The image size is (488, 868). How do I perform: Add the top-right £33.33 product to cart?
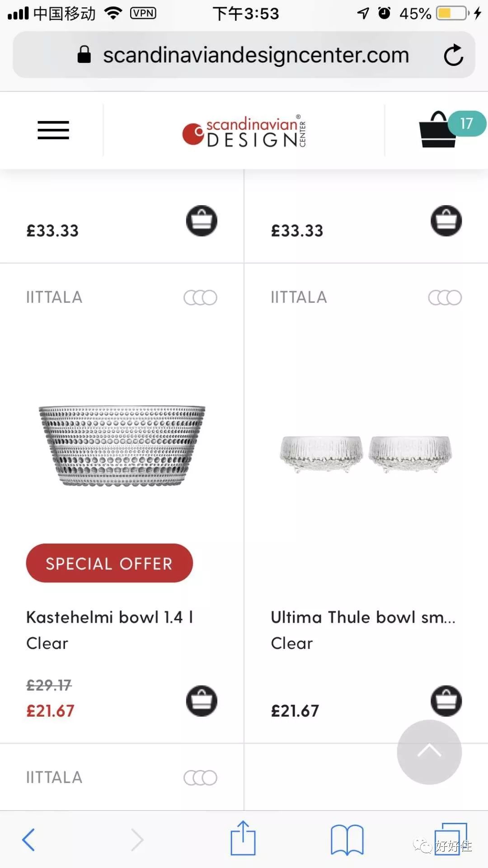[446, 221]
